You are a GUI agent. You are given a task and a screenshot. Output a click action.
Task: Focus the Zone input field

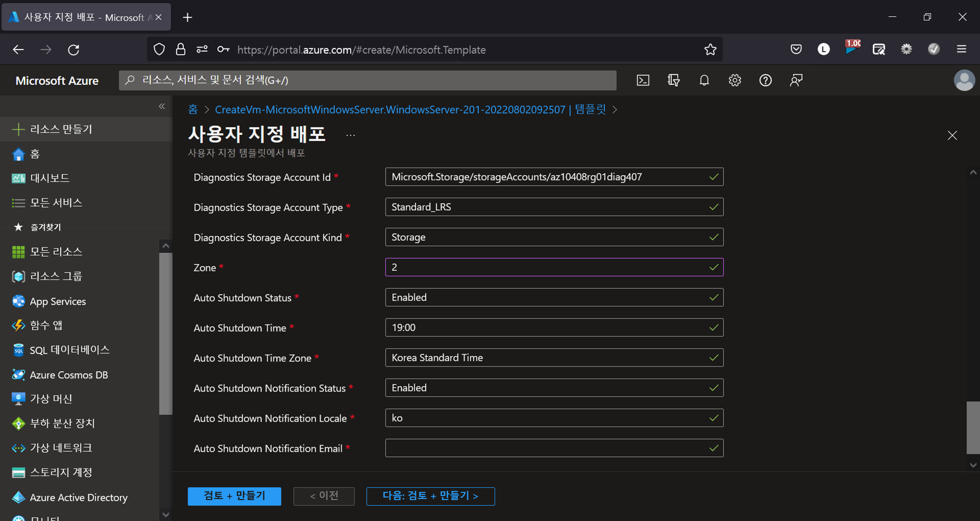click(554, 267)
